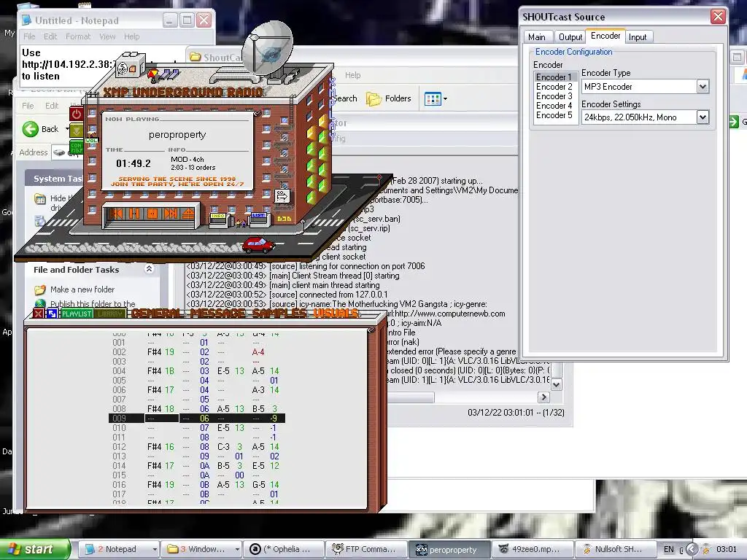Click Make a new folder link
Viewport: 747px width, 560px height.
[x=82, y=289]
